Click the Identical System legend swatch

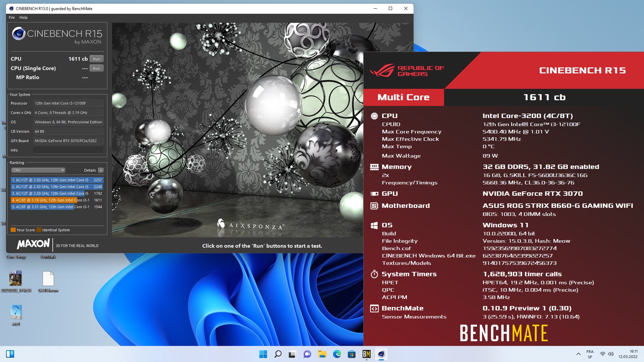point(39,230)
